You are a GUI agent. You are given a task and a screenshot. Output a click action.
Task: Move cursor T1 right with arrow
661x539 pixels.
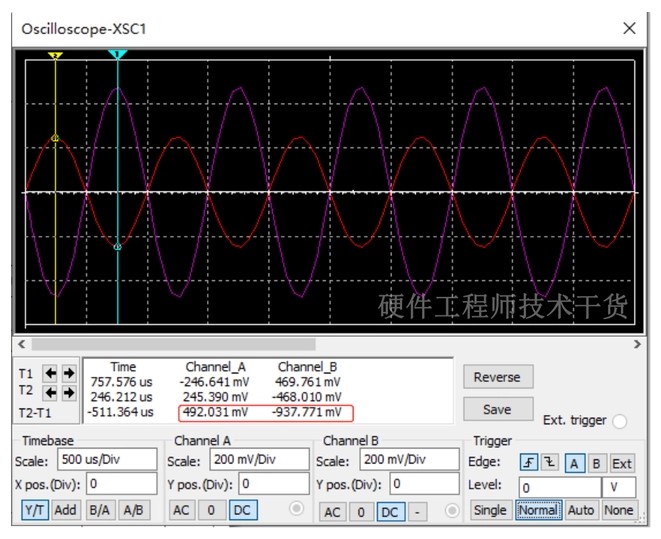pos(69,373)
